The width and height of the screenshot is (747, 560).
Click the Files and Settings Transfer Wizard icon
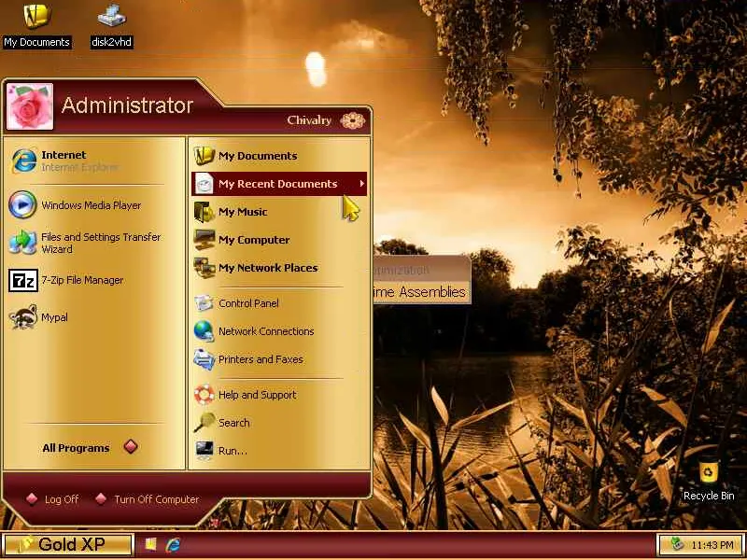pyautogui.click(x=22, y=242)
